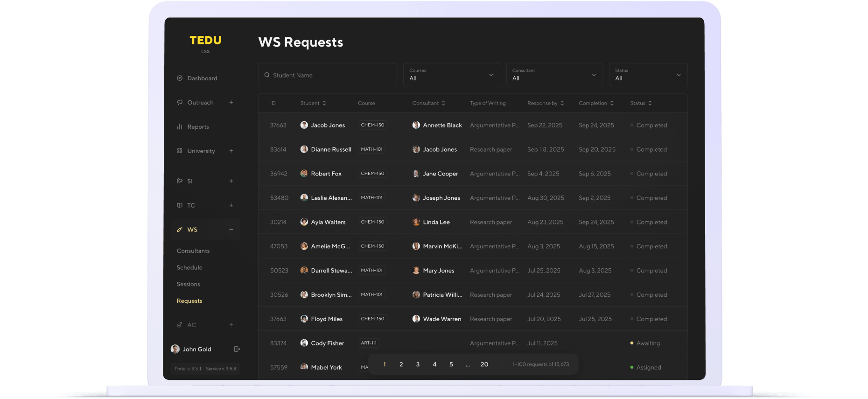Image resolution: width=868 pixels, height=399 pixels.
Task: Expand the Outreach section with plus
Action: click(231, 103)
